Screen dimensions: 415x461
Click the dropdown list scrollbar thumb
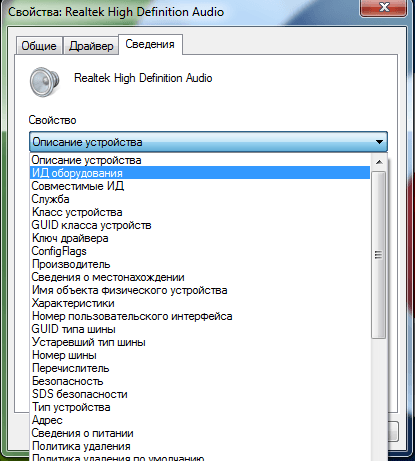tap(379, 255)
